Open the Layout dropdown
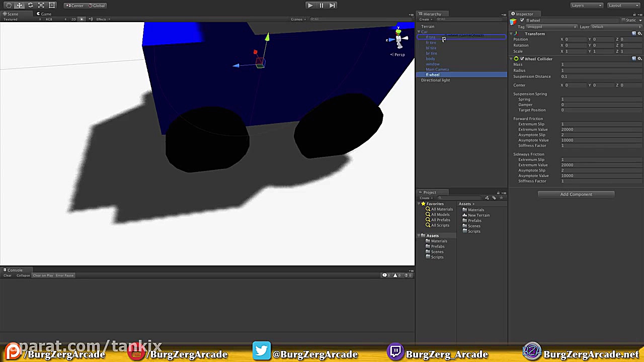This screenshot has height=362, width=644. 623,6
